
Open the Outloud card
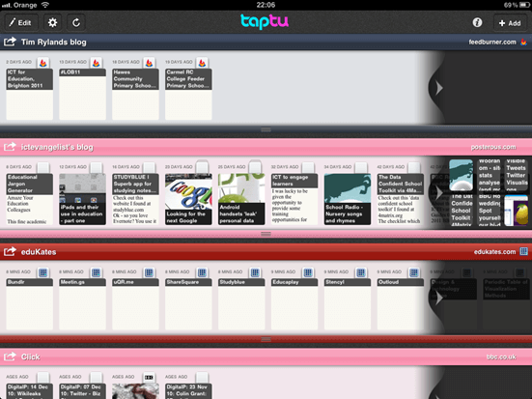[x=400, y=304]
